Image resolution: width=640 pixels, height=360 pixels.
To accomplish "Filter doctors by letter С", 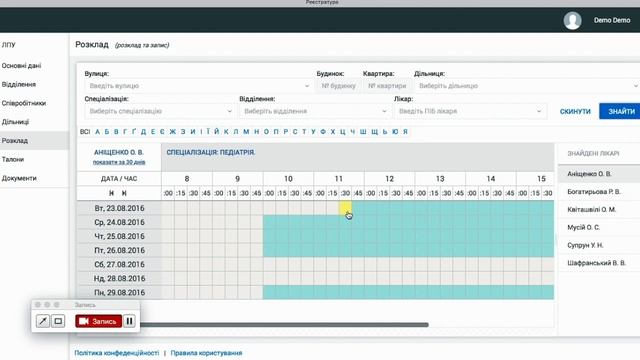I will pyautogui.click(x=295, y=132).
